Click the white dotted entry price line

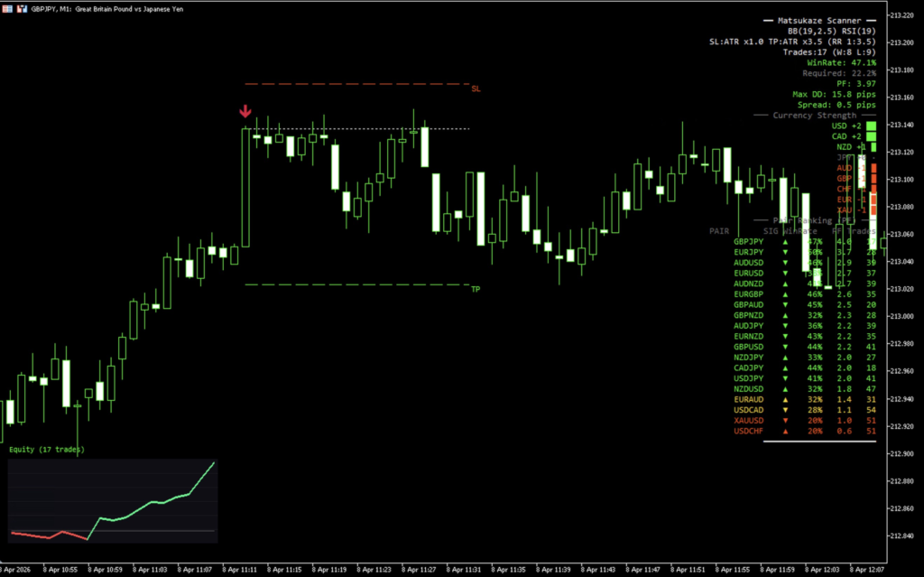coord(361,128)
